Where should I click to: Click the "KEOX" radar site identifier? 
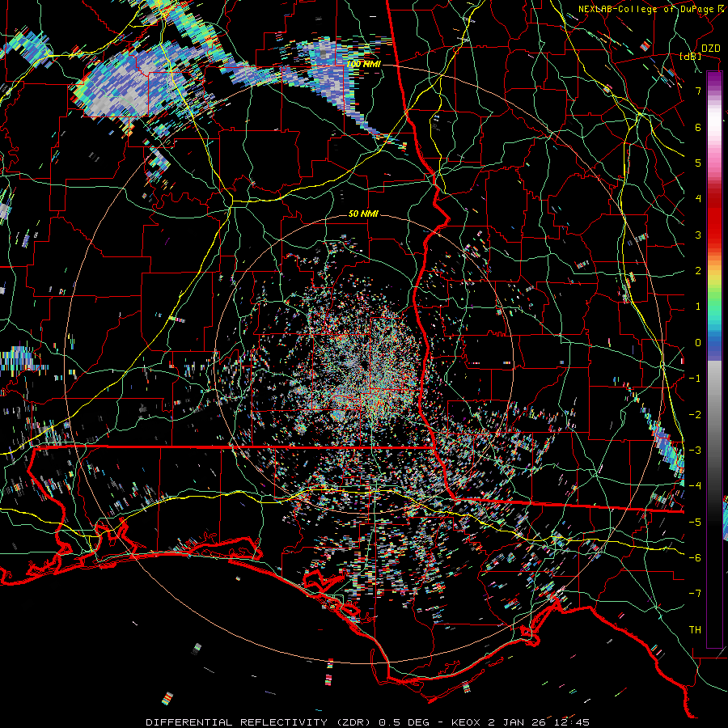tap(466, 722)
